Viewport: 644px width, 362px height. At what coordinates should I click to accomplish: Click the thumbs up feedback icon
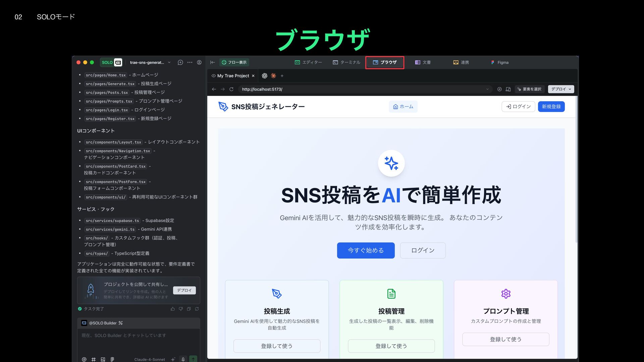point(173,309)
